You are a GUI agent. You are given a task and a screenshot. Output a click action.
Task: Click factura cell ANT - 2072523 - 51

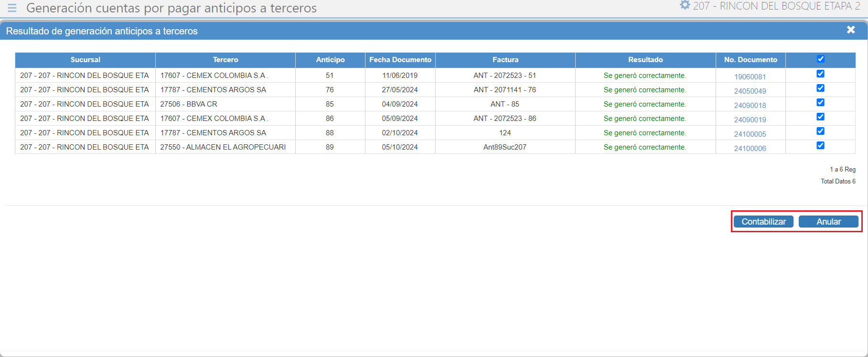pos(505,76)
